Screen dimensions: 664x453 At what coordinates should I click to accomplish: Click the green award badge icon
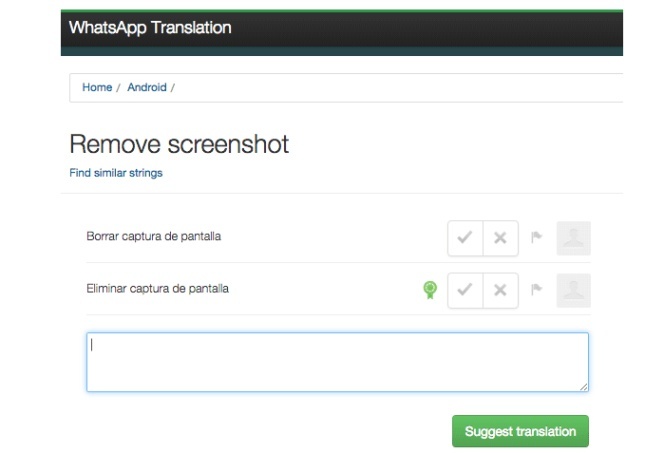430,290
